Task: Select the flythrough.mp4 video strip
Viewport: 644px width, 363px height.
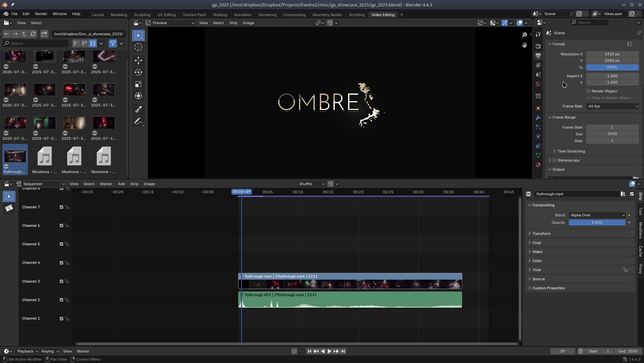Action: [350, 281]
